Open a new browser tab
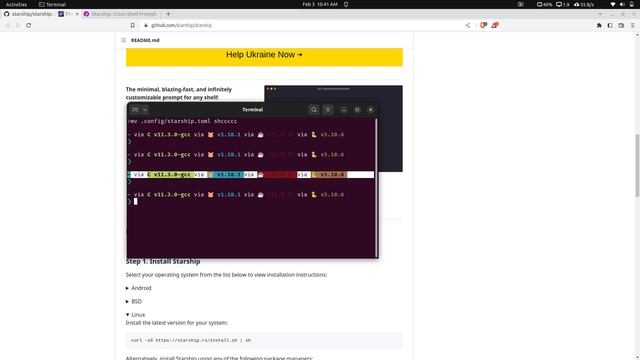Screen dimensions: 640x360 coord(168,14)
